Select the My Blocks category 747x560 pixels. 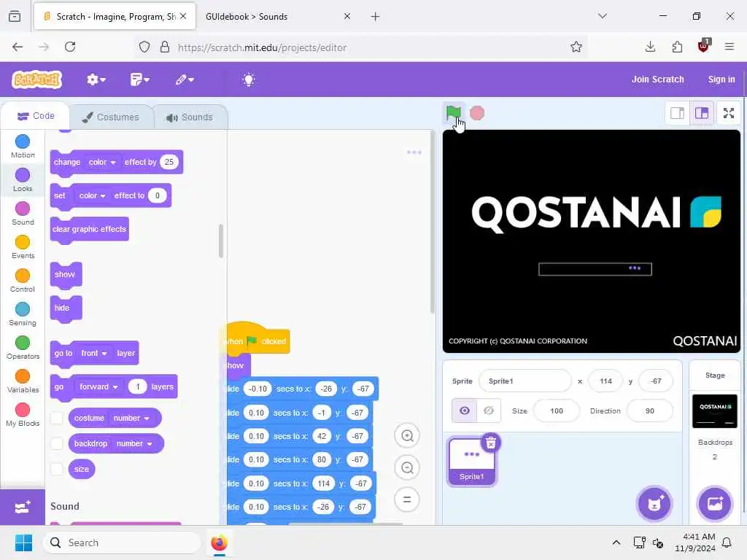(x=23, y=415)
